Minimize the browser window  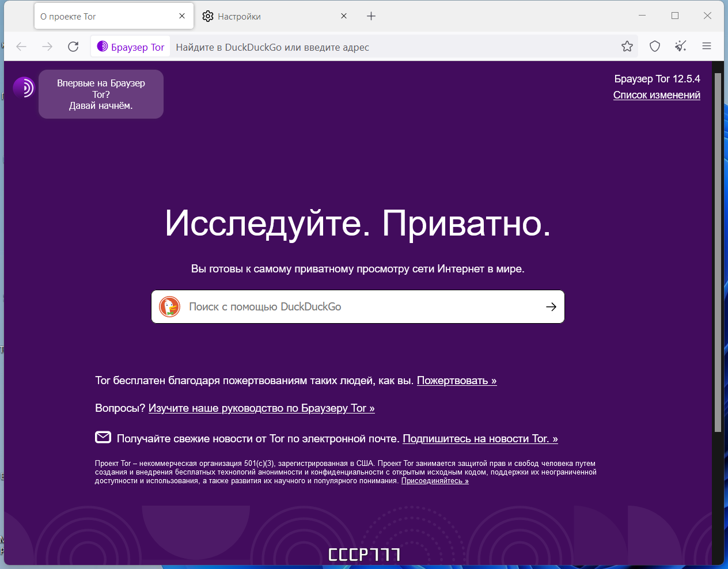pyautogui.click(x=642, y=16)
